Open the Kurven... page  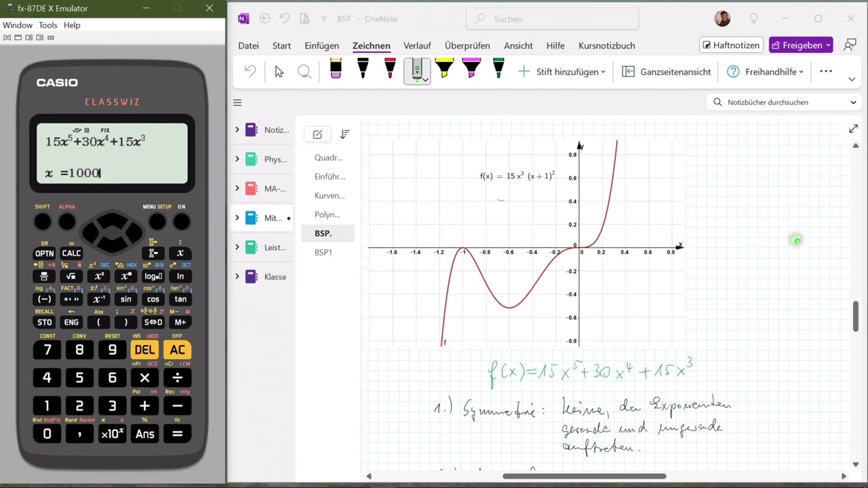pyautogui.click(x=329, y=195)
